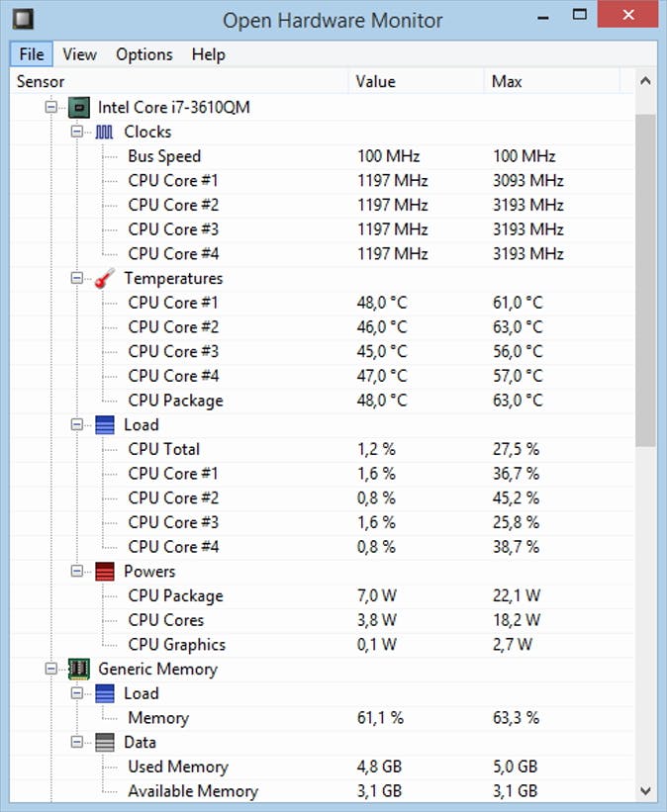This screenshot has height=812, width=667.
Task: Click the Intel Core i7-3610QM processor icon
Action: tap(80, 107)
